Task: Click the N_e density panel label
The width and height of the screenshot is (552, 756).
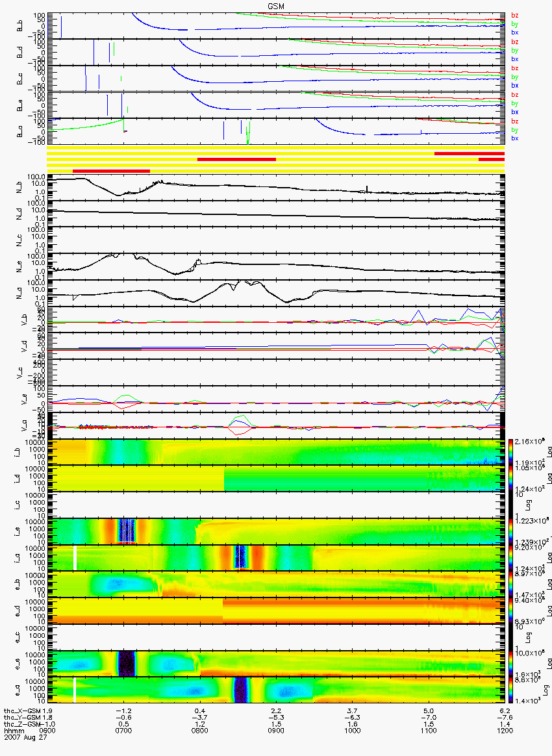Action: click(x=20, y=266)
